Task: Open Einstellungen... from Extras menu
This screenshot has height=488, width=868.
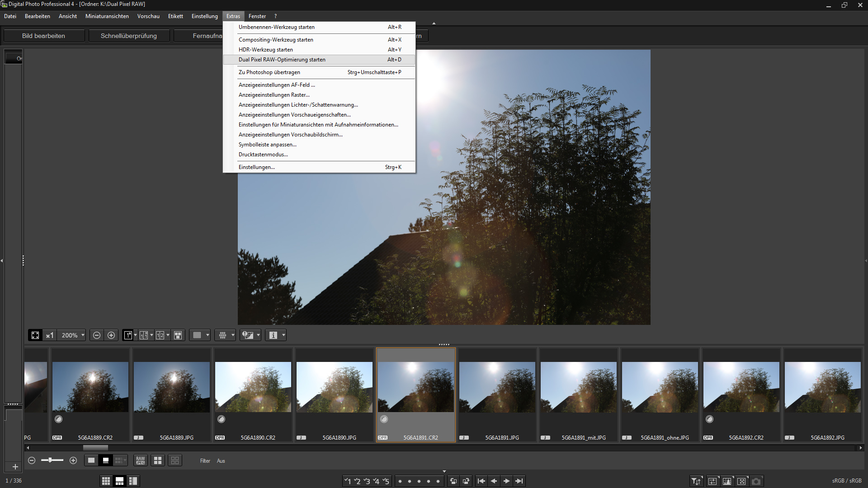Action: pyautogui.click(x=319, y=167)
